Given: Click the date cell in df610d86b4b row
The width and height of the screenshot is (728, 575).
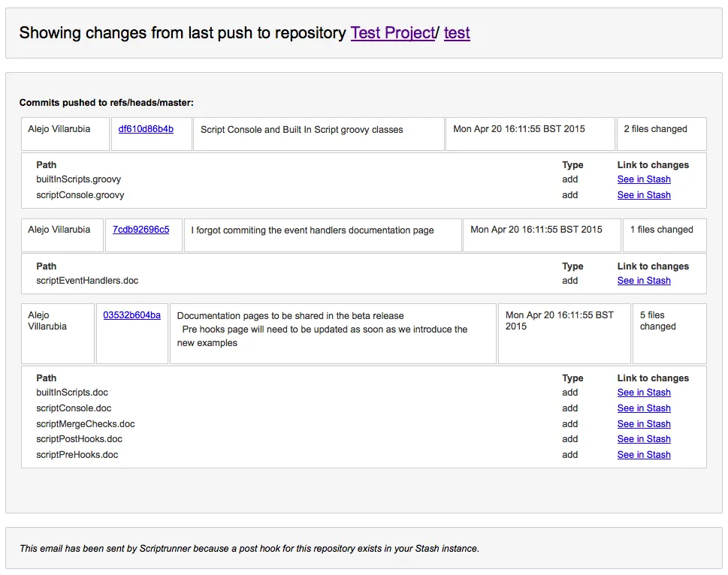Looking at the screenshot, I should coord(530,134).
